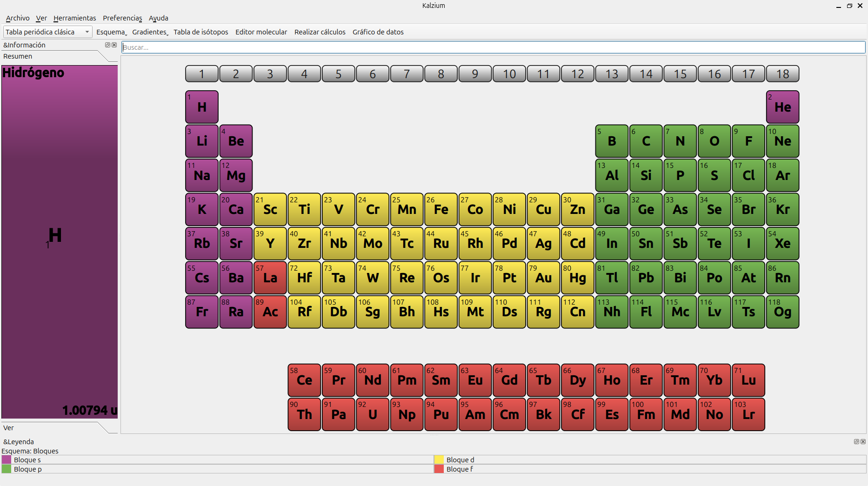Click the Uranium (U) element tile
Screen dimensions: 868x486
373,414
